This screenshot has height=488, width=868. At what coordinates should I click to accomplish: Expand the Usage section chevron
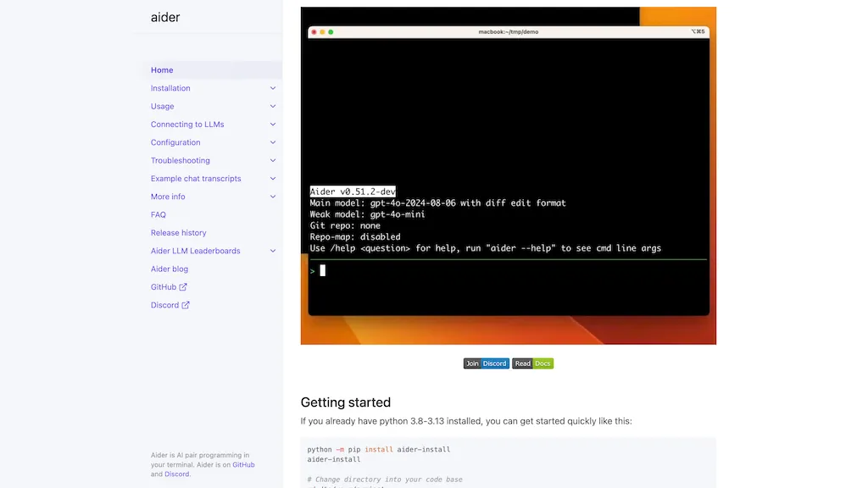tap(272, 106)
